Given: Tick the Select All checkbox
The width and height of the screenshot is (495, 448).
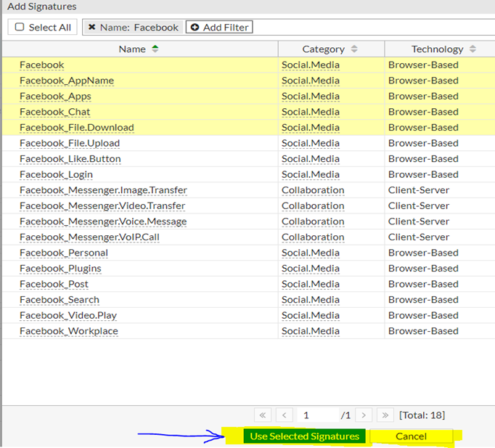Looking at the screenshot, I should 20,27.
